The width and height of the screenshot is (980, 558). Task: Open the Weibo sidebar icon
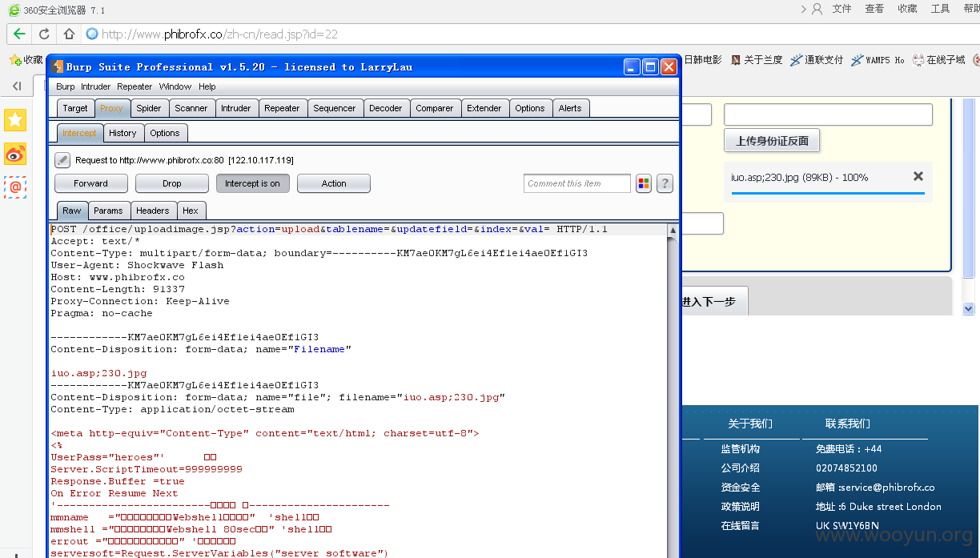15,154
